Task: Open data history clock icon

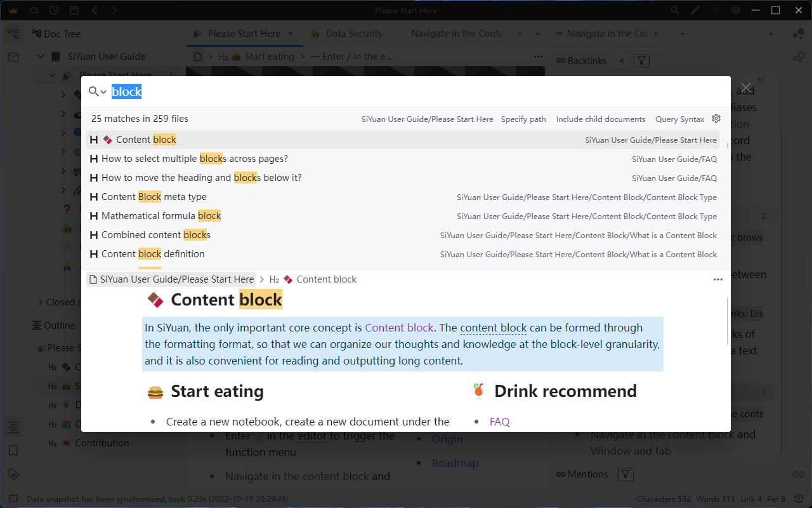Action: tap(54, 10)
